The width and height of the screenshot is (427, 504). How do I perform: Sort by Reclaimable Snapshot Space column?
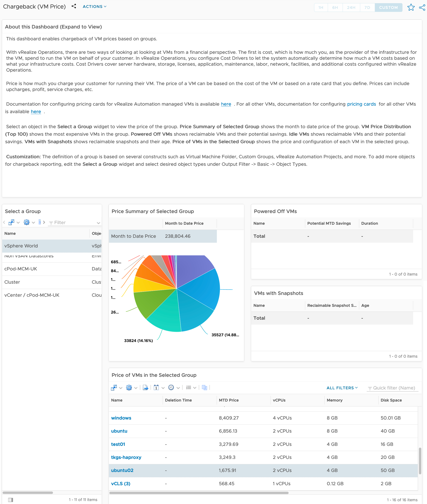pos(332,306)
